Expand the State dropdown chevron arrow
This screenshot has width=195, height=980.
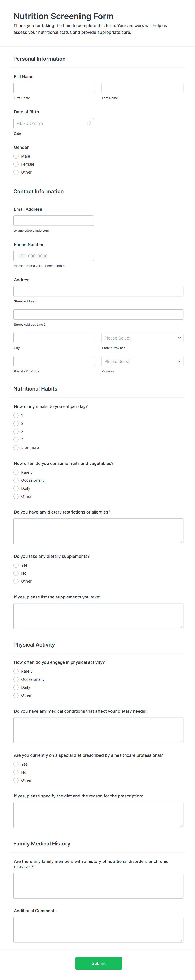(x=179, y=337)
